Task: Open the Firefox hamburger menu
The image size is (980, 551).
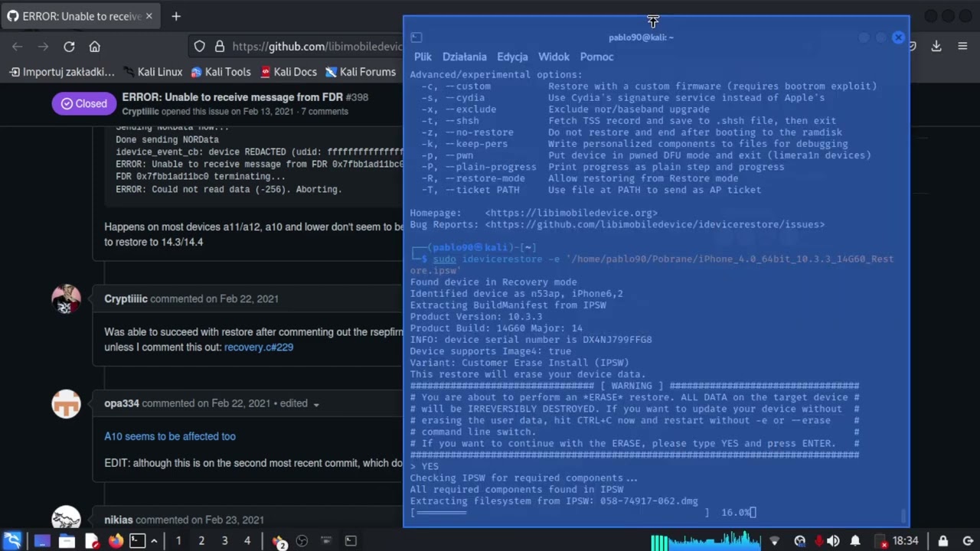Action: click(x=962, y=47)
